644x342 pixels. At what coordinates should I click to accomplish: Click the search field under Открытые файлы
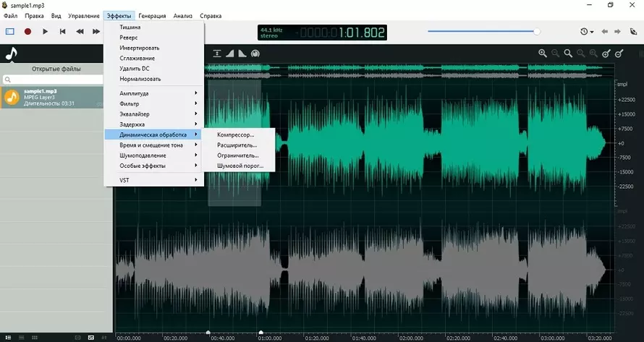tap(54, 80)
